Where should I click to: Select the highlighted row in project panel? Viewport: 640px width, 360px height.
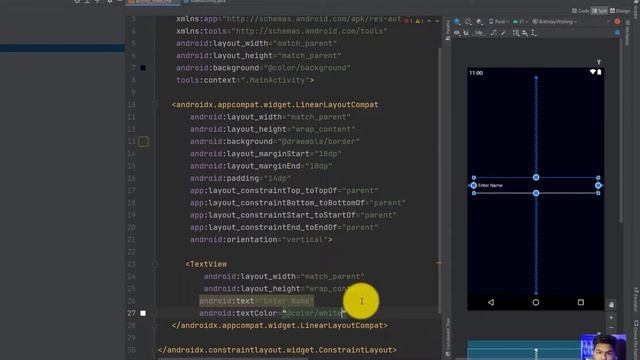tap(62, 48)
